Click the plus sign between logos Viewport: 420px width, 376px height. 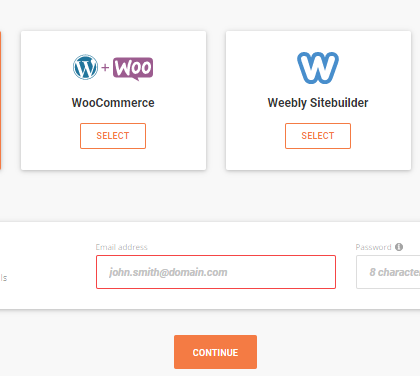(x=105, y=67)
